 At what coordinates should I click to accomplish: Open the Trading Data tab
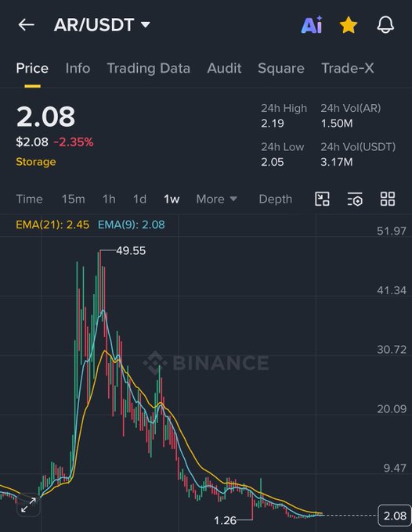pos(148,68)
